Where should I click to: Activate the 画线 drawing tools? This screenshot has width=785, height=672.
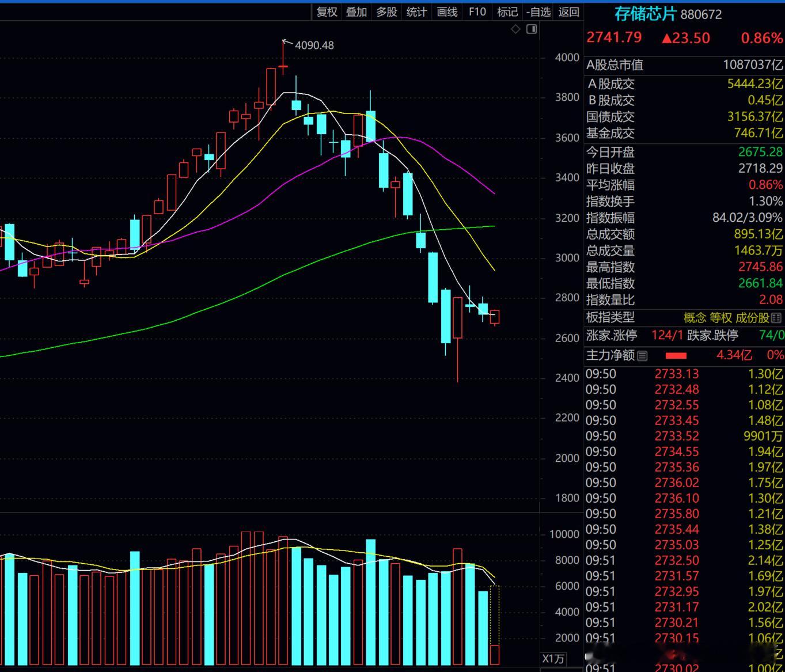click(x=447, y=12)
